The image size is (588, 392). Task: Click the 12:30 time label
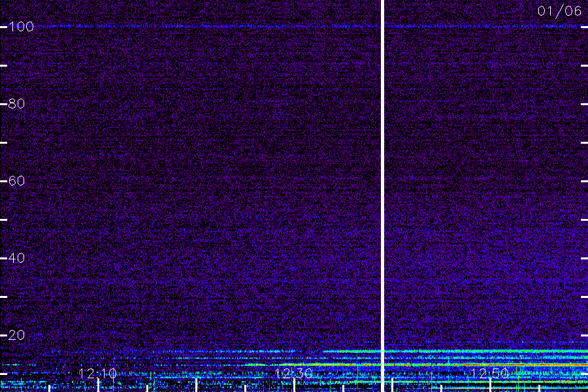tap(293, 374)
